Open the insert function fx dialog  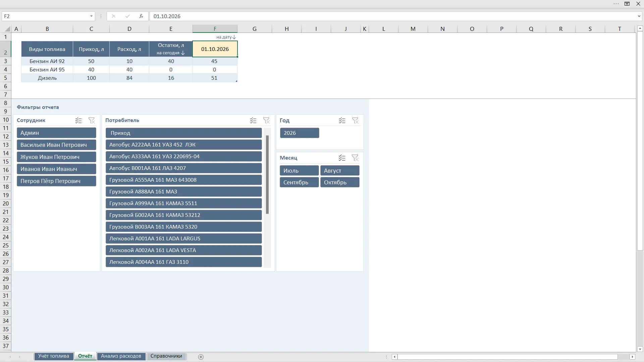click(x=141, y=16)
